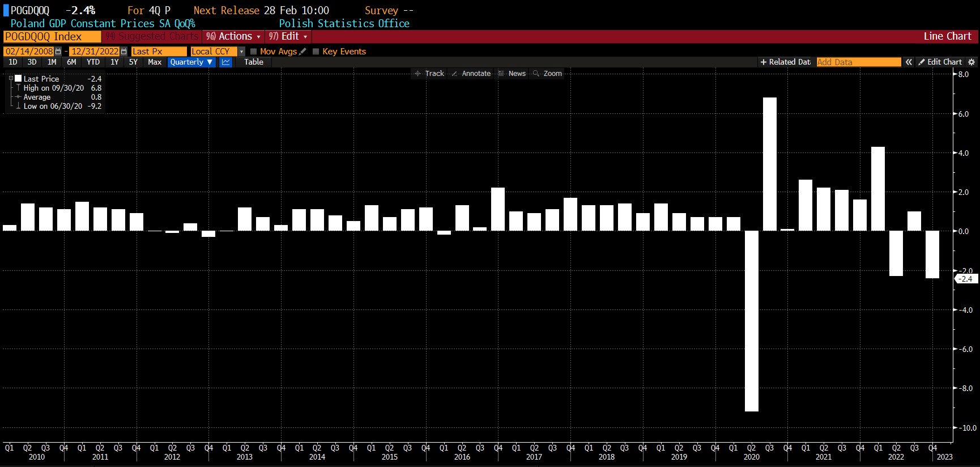
Task: Click Poland GDP Constant Prices SA QoQ% title
Action: tap(103, 24)
